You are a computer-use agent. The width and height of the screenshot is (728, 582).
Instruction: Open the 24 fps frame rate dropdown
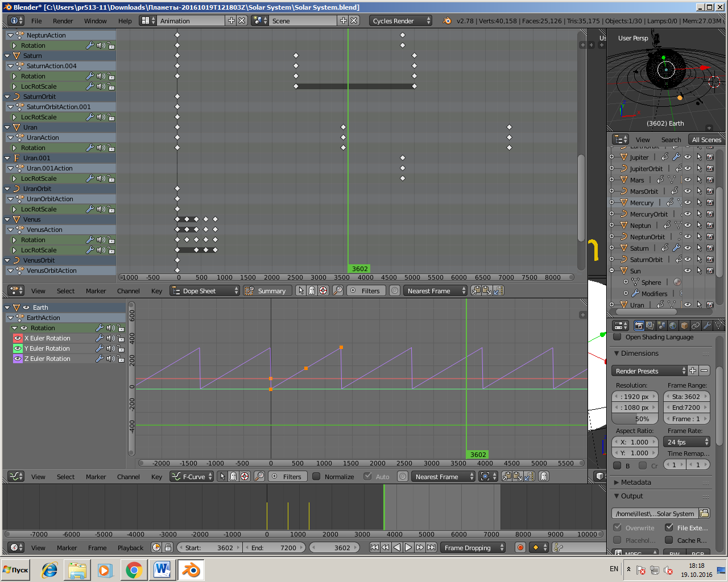click(687, 442)
